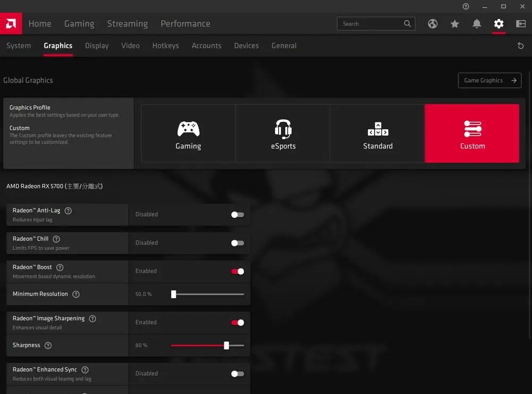Switch to Video settings tab
Screen dimensions: 532x394
click(x=130, y=45)
